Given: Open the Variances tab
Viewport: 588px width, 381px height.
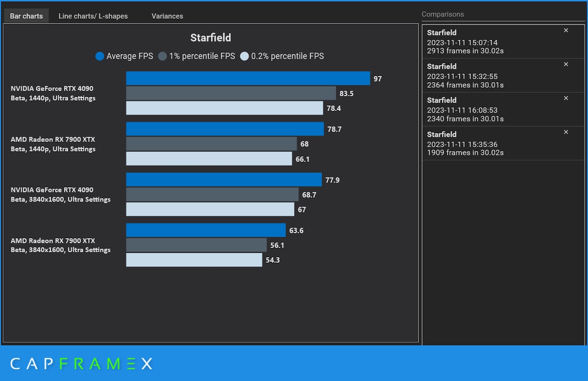Looking at the screenshot, I should [167, 16].
